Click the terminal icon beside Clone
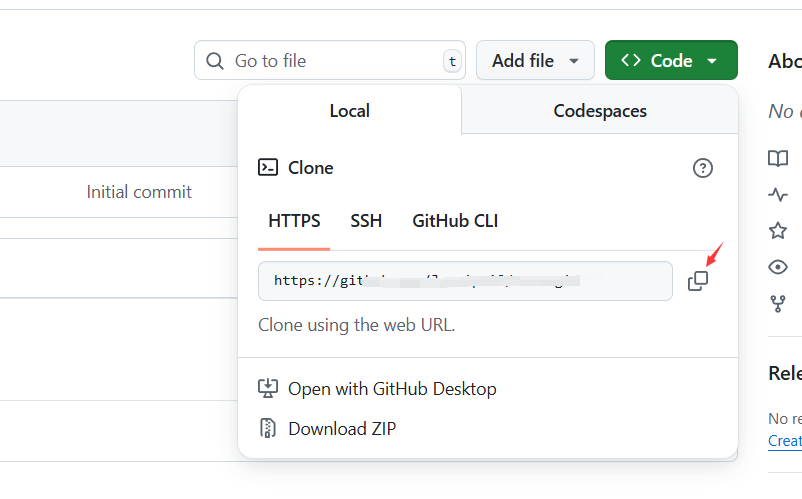This screenshot has width=802, height=499. pos(268,167)
